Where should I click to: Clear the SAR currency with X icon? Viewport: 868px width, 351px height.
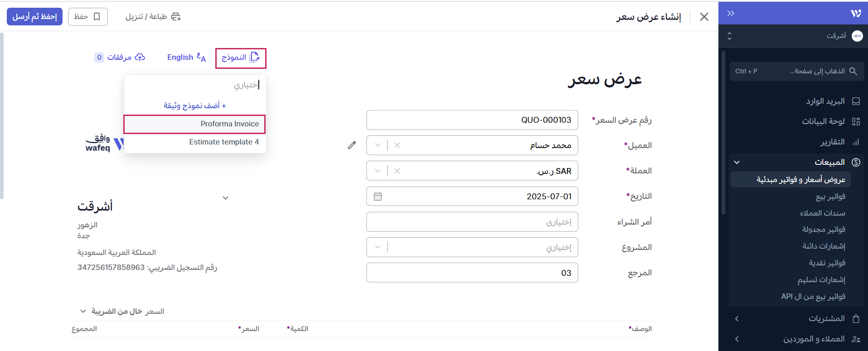[x=397, y=171]
